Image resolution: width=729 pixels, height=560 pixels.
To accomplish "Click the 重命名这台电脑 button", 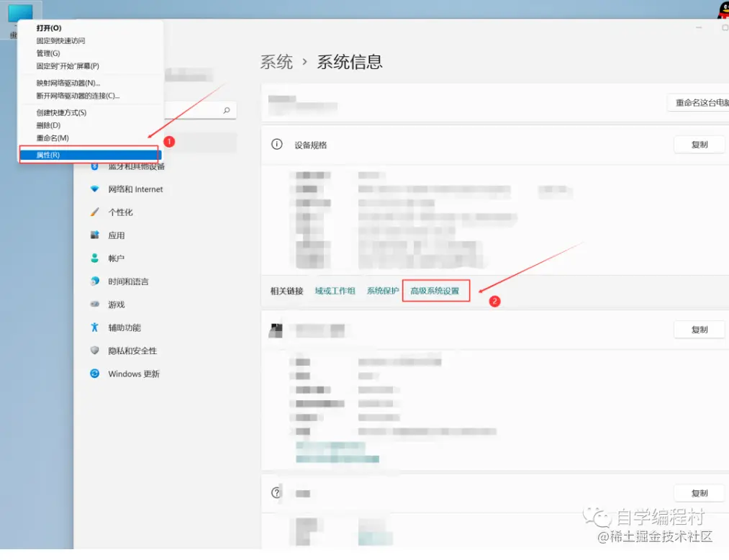I will (x=699, y=102).
